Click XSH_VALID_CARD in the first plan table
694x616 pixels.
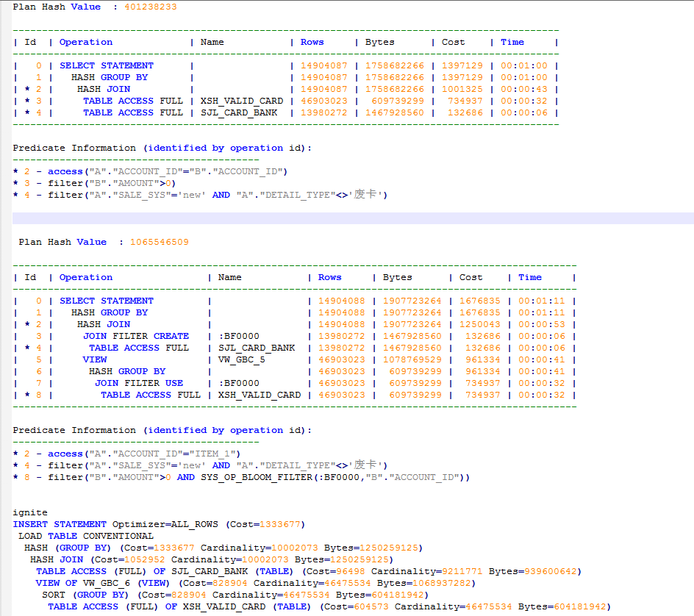(242, 101)
